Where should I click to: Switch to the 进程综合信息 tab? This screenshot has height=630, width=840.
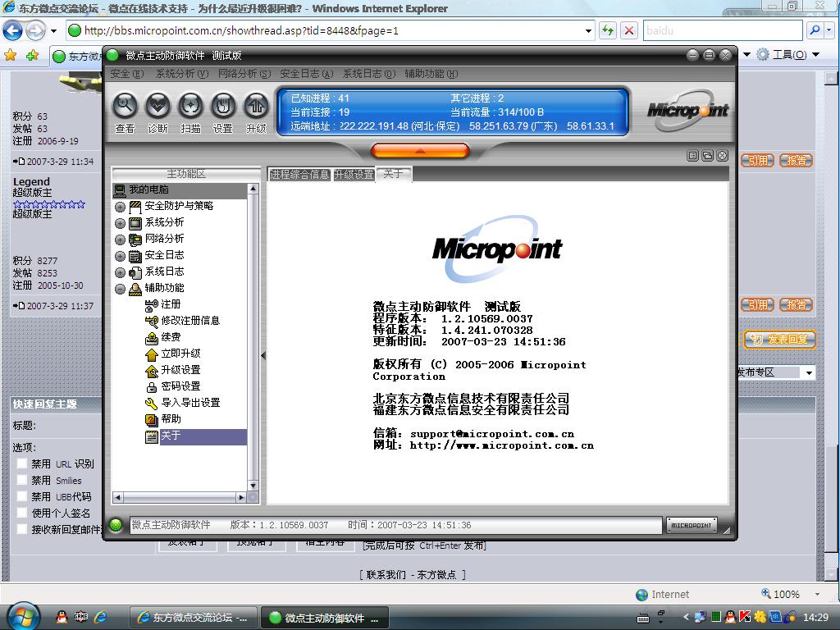tap(299, 174)
